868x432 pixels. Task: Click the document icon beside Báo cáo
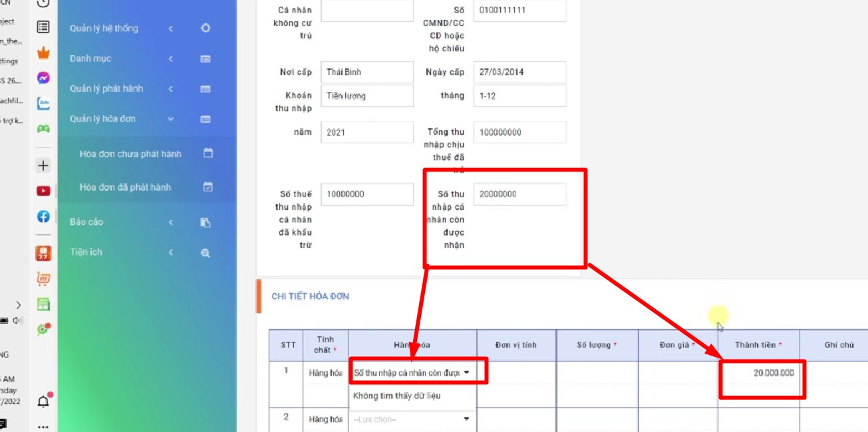point(206,223)
